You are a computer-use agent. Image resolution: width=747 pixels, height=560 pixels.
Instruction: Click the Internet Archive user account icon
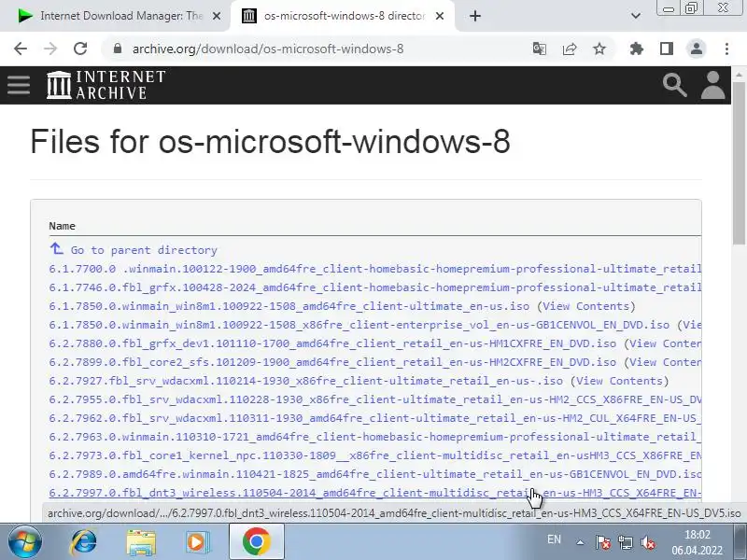[x=712, y=85]
